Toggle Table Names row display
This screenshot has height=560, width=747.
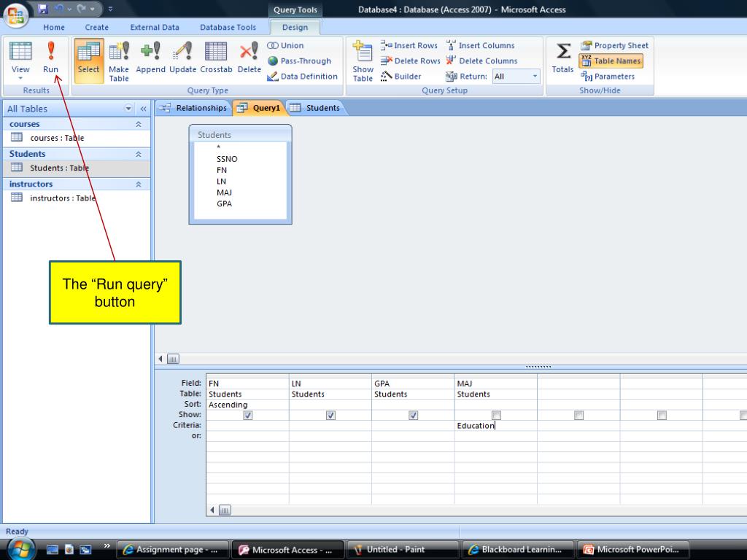(x=611, y=61)
